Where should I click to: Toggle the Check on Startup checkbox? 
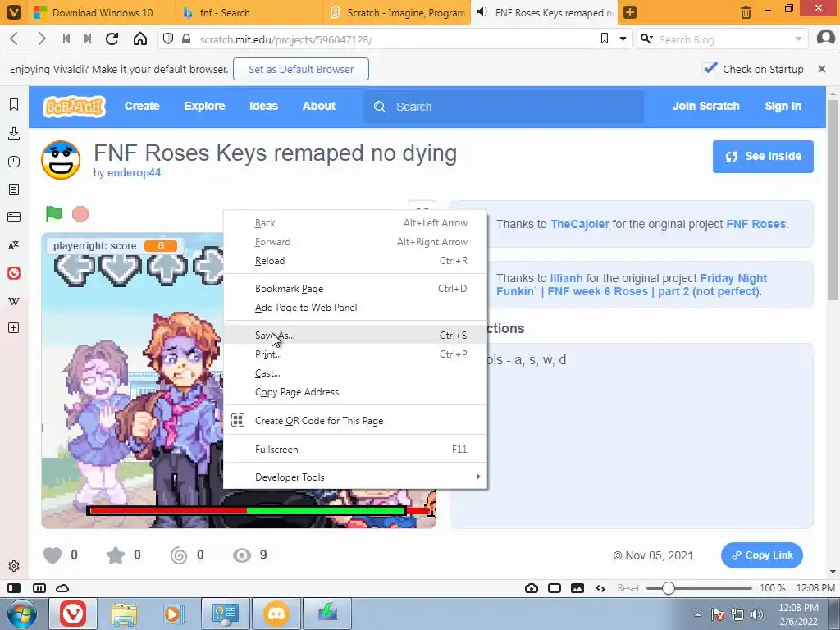(x=710, y=69)
